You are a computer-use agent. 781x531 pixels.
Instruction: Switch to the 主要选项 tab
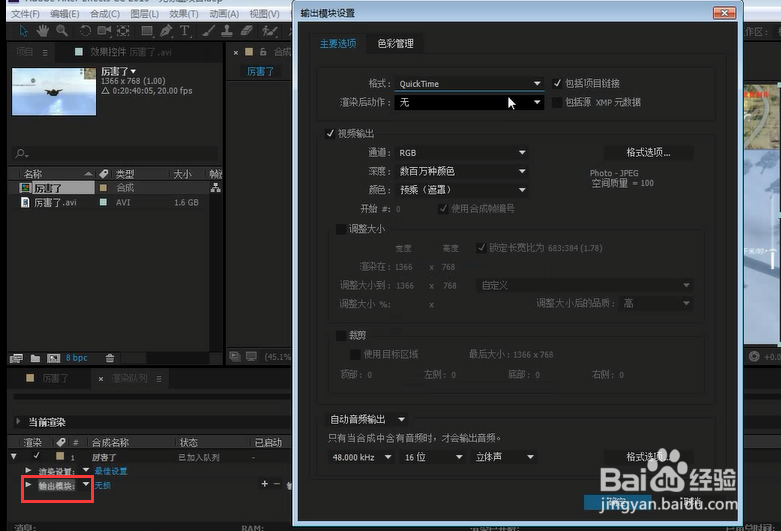338,44
